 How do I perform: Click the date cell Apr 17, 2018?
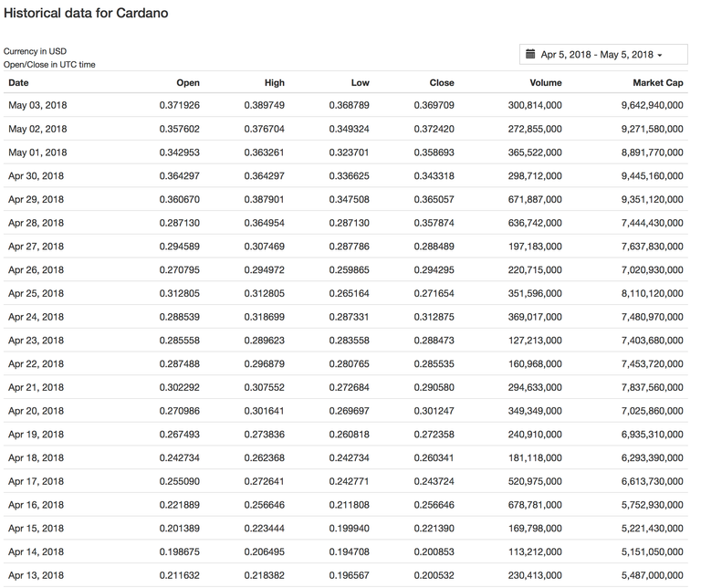[36, 481]
